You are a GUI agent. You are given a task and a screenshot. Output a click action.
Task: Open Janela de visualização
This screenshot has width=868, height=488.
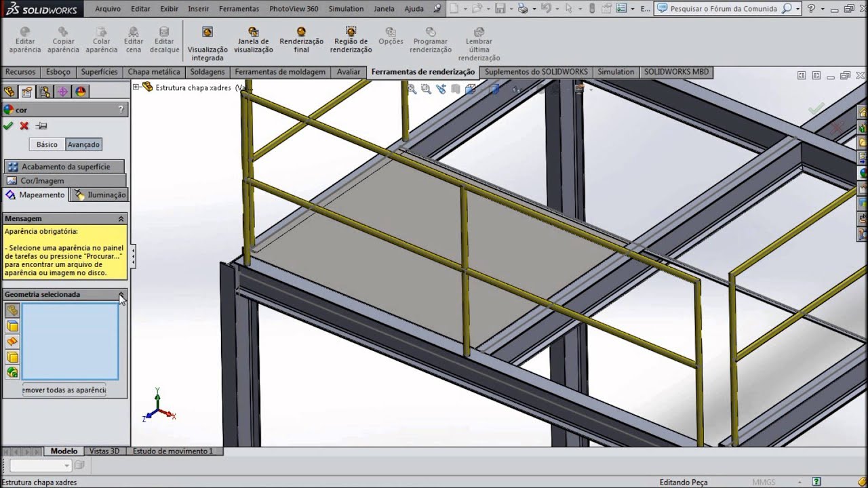click(x=254, y=41)
